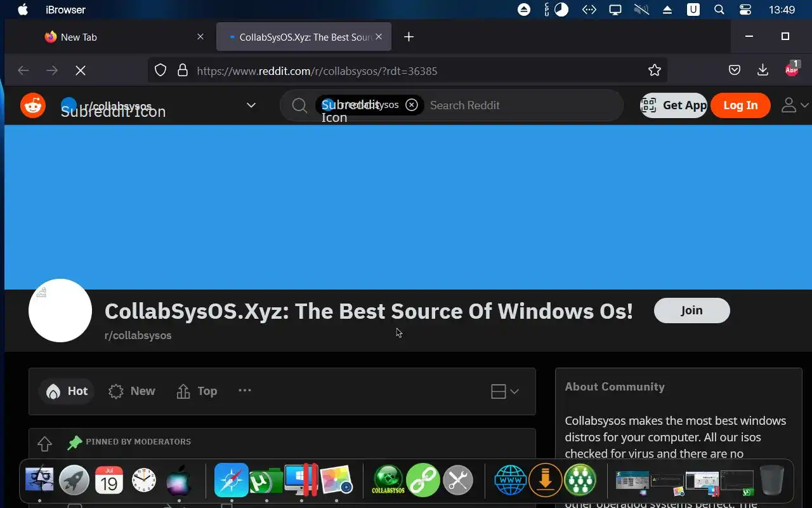This screenshot has height=508, width=812.
Task: Change the post layout view dropdown
Action: pyautogui.click(x=505, y=391)
